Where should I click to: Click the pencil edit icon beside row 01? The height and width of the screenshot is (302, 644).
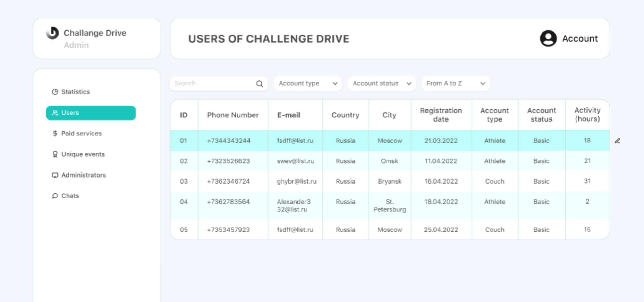point(617,141)
